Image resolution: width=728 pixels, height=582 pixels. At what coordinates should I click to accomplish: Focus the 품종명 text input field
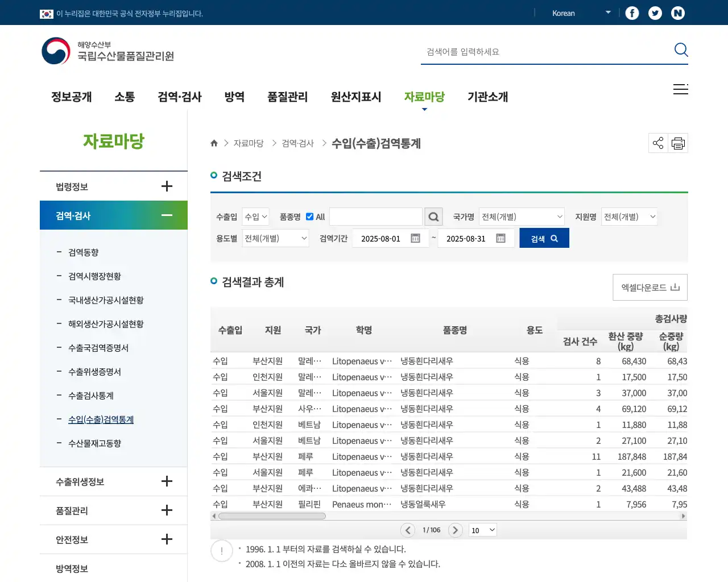[x=376, y=217]
